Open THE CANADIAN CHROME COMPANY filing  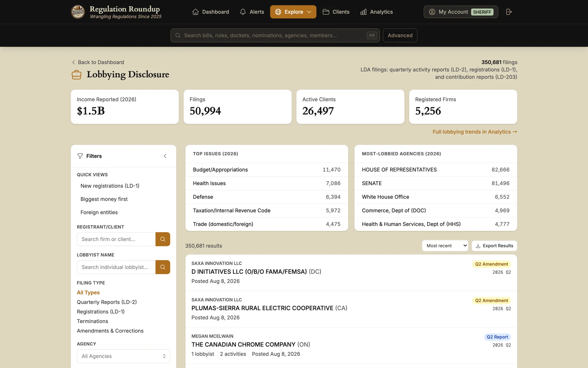point(351,345)
